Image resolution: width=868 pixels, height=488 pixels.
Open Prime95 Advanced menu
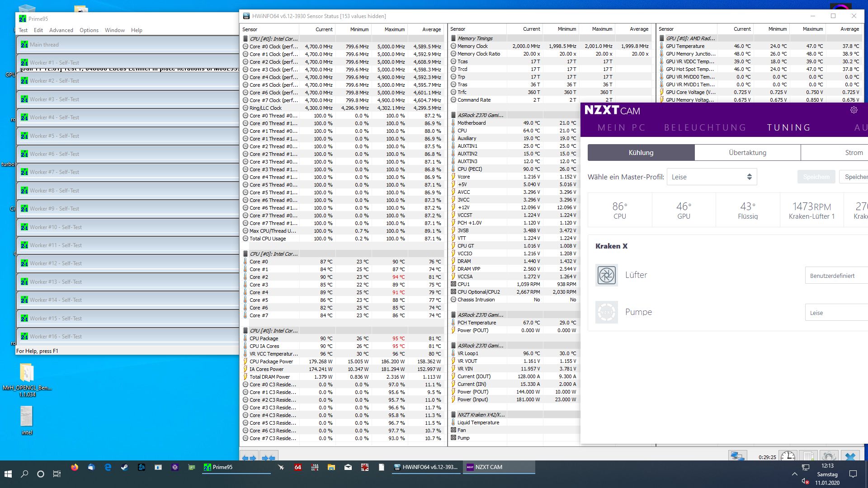pos(61,30)
